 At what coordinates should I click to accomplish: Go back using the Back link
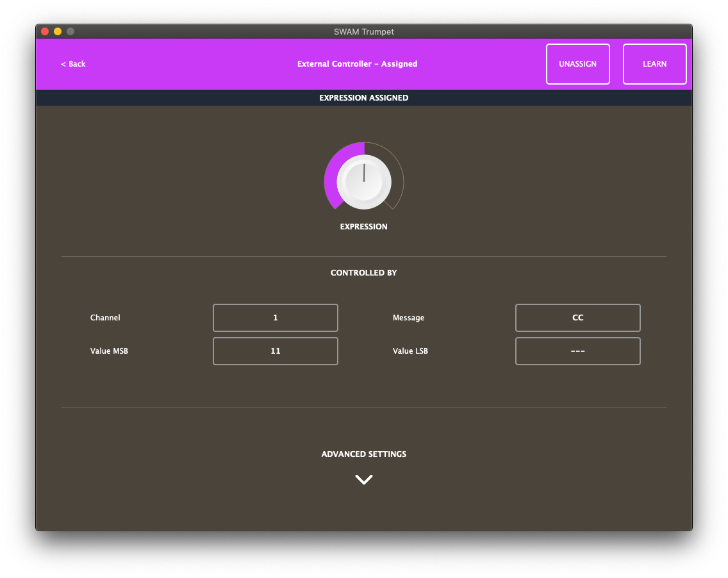pos(72,63)
